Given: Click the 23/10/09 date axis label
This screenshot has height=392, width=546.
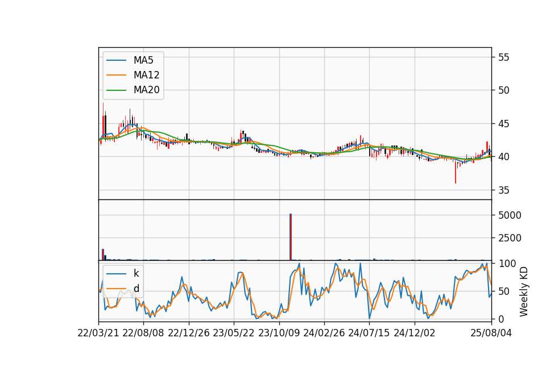Looking at the screenshot, I should coord(279,333).
